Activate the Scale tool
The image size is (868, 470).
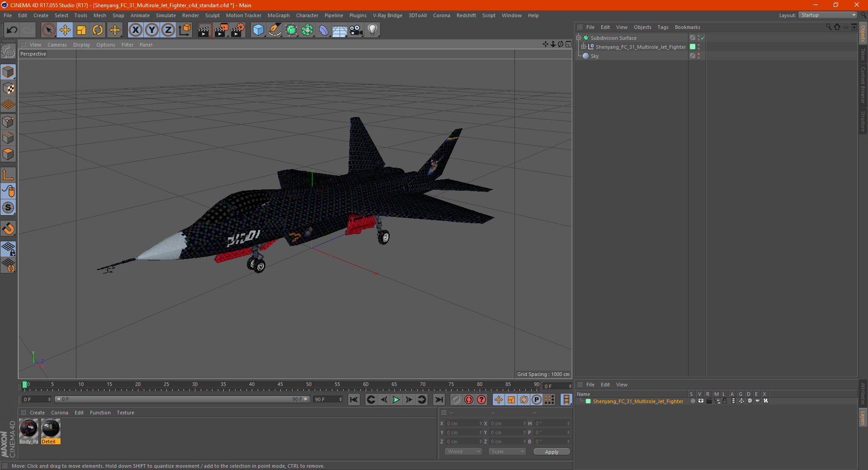(81, 30)
